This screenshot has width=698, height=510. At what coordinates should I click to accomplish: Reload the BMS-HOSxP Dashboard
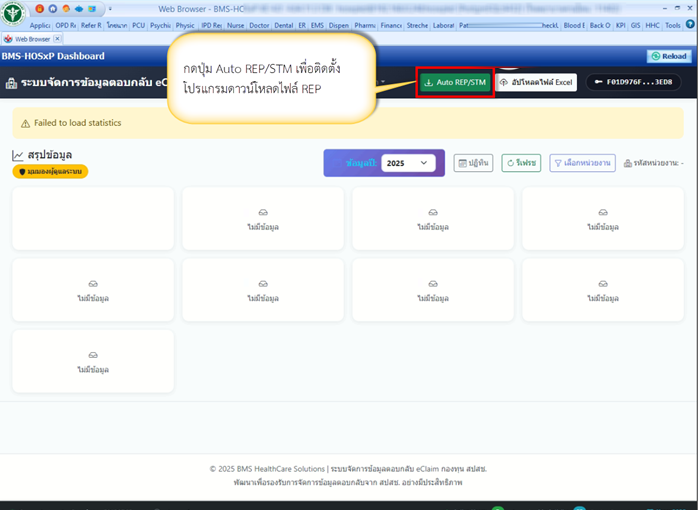(668, 56)
